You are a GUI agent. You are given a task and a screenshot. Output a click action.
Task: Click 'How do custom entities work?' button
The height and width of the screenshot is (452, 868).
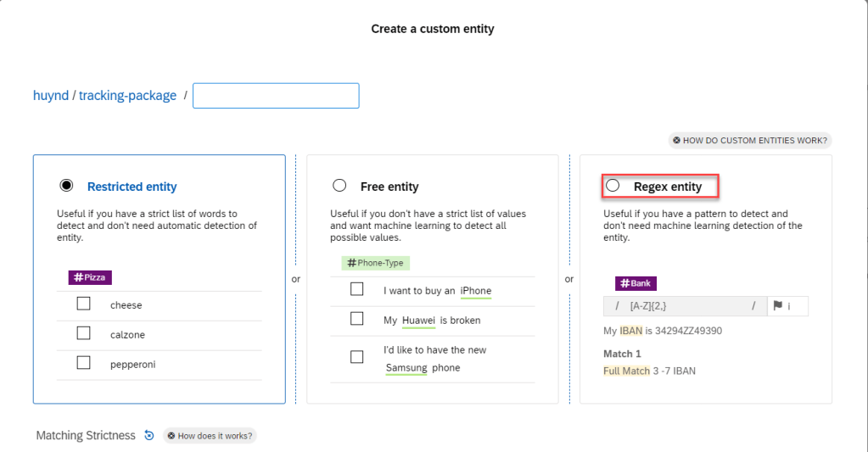pyautogui.click(x=749, y=140)
